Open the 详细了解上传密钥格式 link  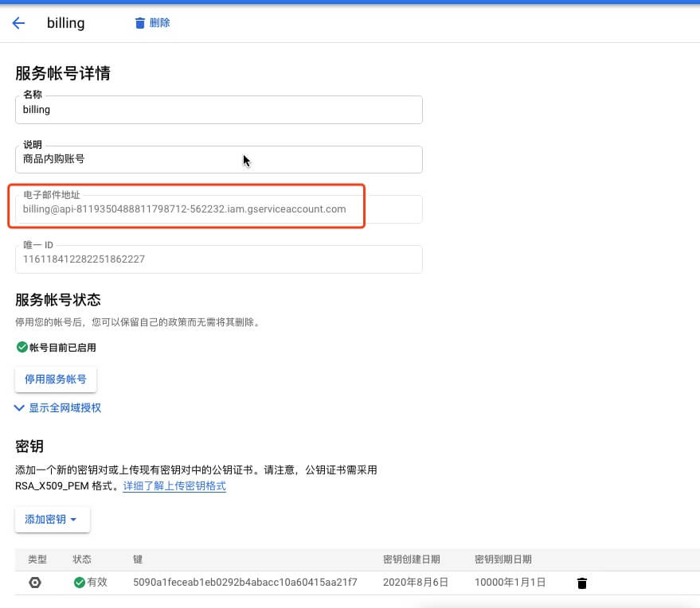pos(174,485)
